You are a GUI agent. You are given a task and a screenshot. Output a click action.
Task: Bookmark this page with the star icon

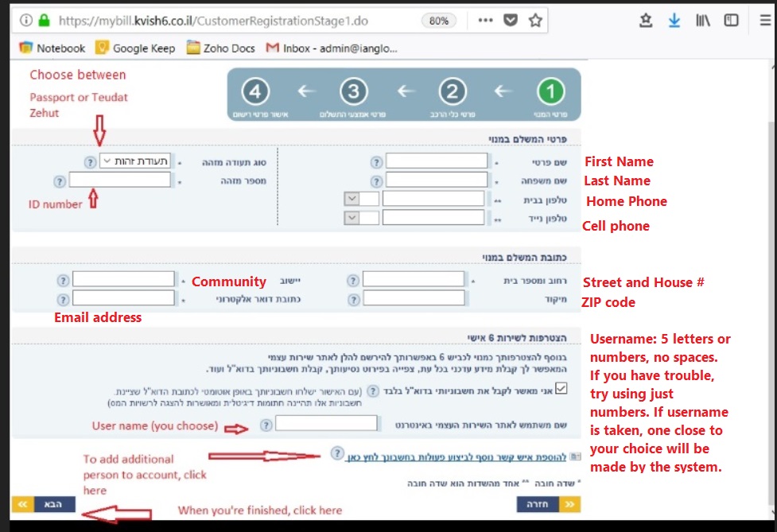535,21
